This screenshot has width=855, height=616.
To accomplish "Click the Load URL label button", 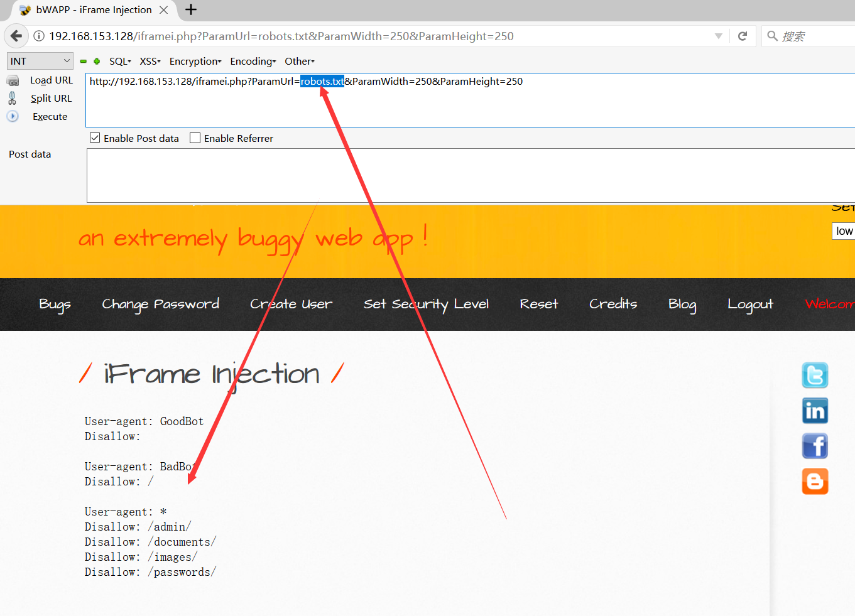I will pyautogui.click(x=52, y=80).
